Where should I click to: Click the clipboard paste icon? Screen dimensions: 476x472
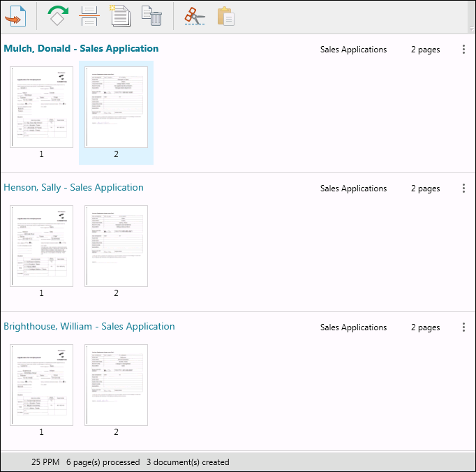point(225,15)
